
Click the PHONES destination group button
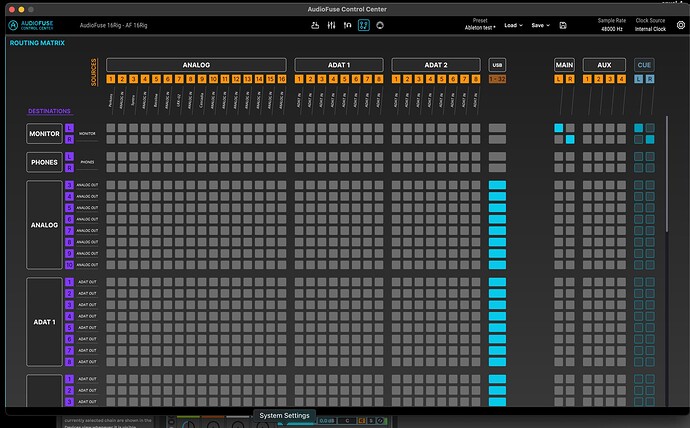(44, 162)
